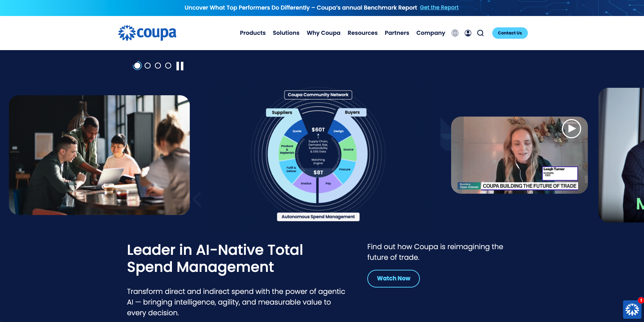Open the Why Coupa menu

click(x=324, y=33)
